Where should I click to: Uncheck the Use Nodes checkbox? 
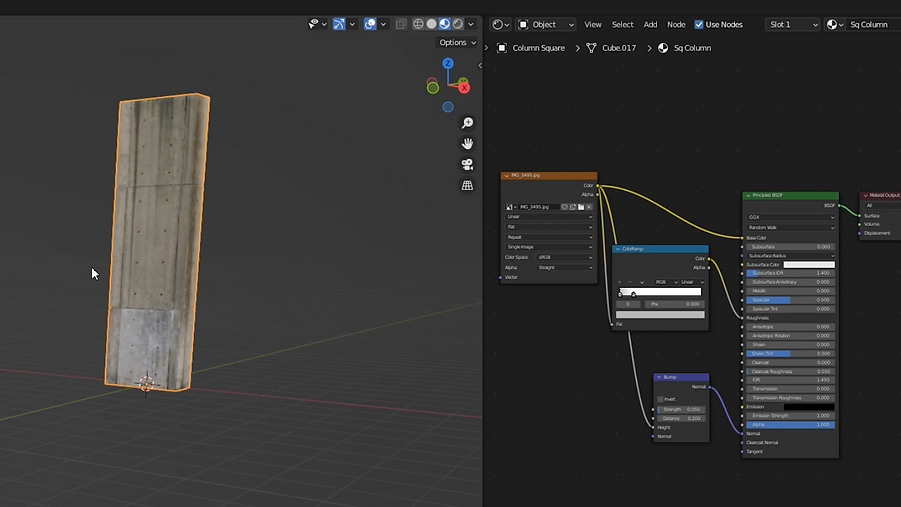(x=699, y=25)
